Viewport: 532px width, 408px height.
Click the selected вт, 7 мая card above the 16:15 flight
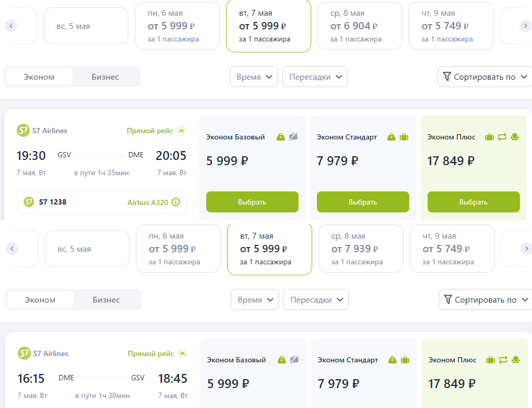269,249
